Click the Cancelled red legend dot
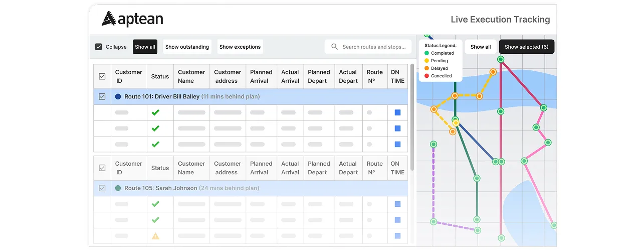This screenshot has height=251, width=644. tap(426, 76)
